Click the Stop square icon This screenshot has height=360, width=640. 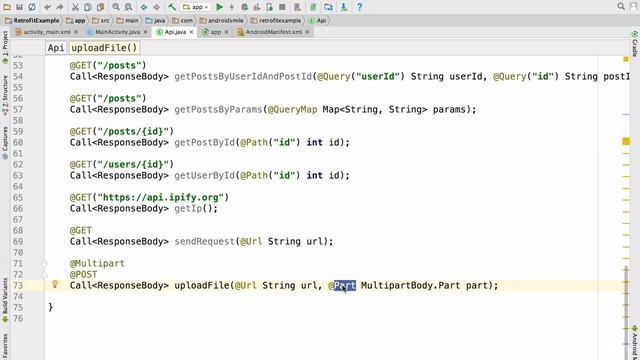[x=282, y=7]
